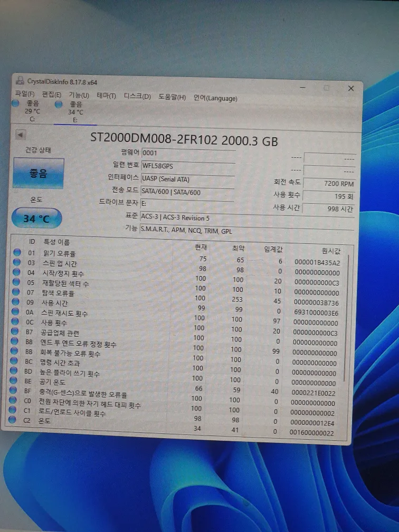Click the status dot for 읽기 오류율
The image size is (399, 532).
(x=17, y=252)
